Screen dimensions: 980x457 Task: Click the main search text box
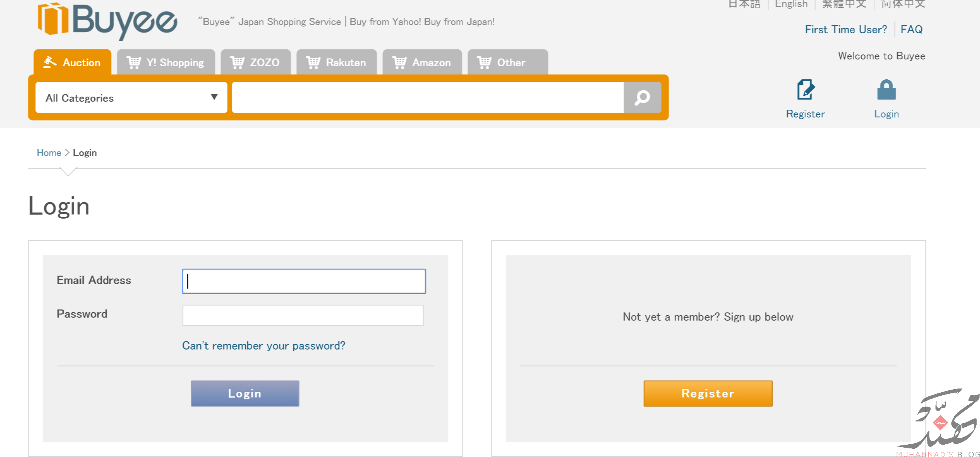[428, 97]
